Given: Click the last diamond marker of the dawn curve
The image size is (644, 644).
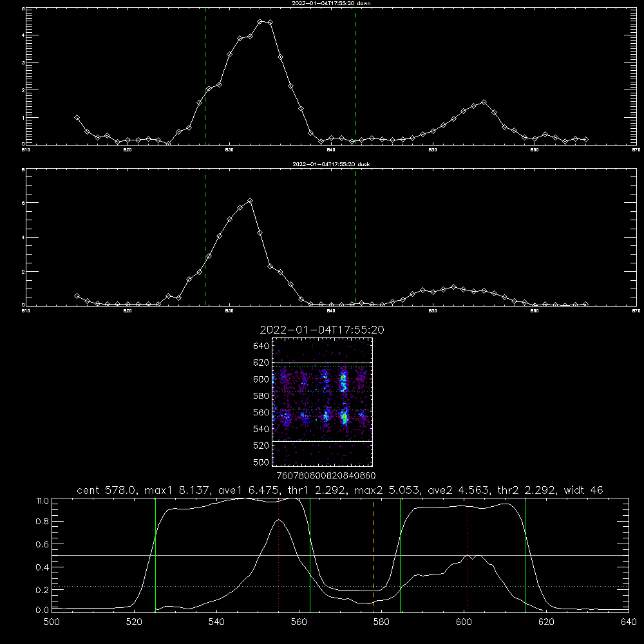Looking at the screenshot, I should click(x=585, y=140).
